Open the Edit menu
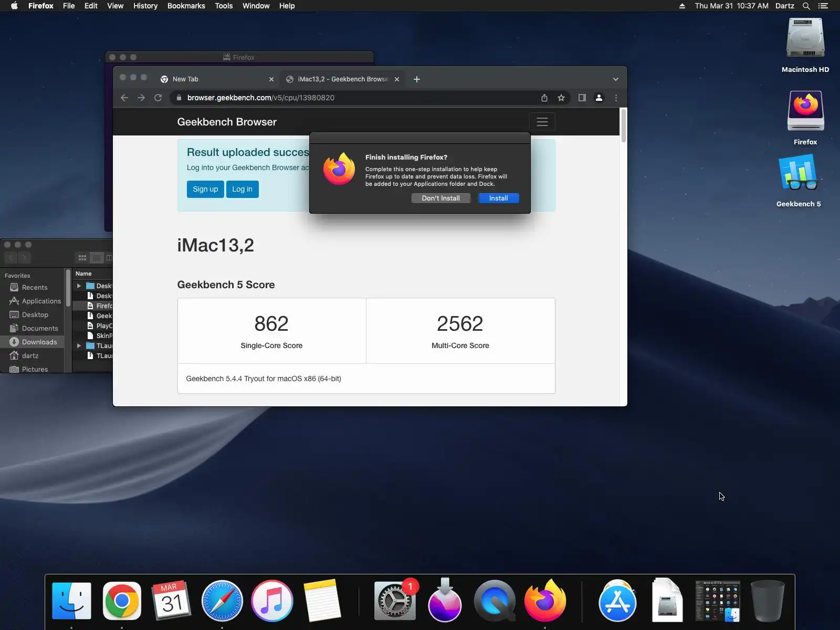Screen dimensions: 840x630 point(91,6)
